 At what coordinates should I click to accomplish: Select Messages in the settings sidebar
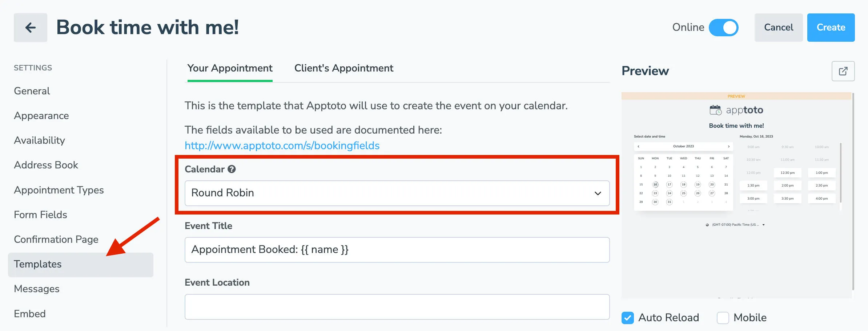tap(37, 289)
